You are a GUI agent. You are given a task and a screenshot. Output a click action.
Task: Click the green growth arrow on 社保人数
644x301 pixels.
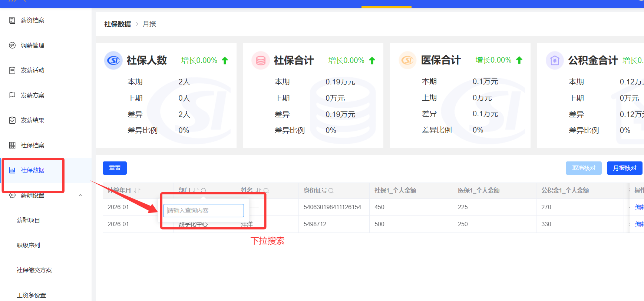(225, 60)
